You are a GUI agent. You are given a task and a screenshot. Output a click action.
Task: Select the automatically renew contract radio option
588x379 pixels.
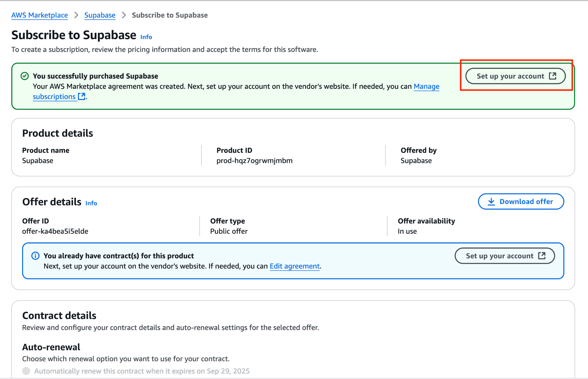tap(26, 371)
